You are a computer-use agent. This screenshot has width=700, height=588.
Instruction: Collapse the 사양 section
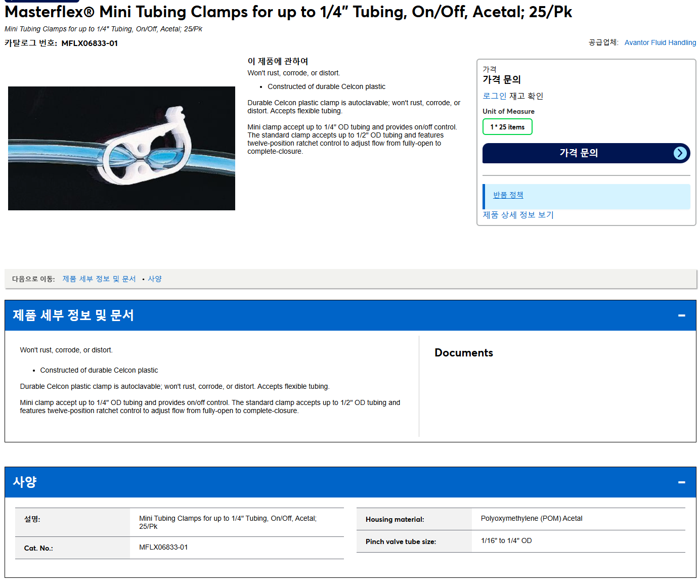coord(681,482)
